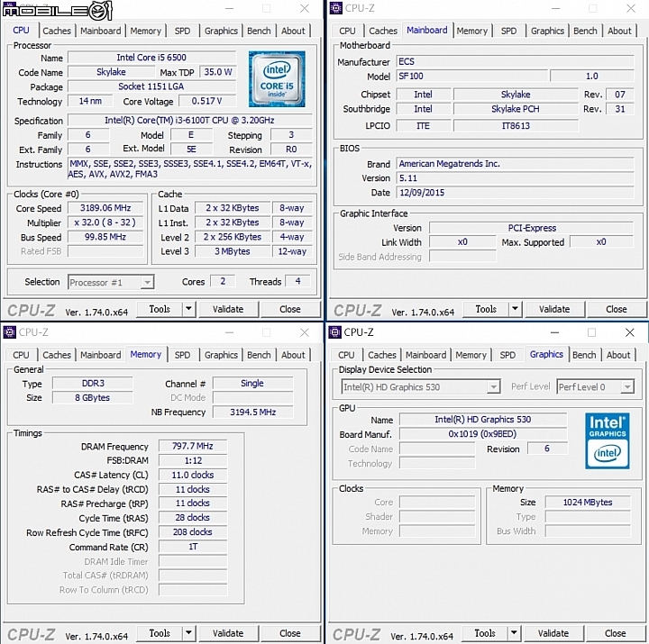The height and width of the screenshot is (644, 649).
Task: Click GPU Board Manuf. value 0x1019 (0x9BED)
Action: click(482, 434)
